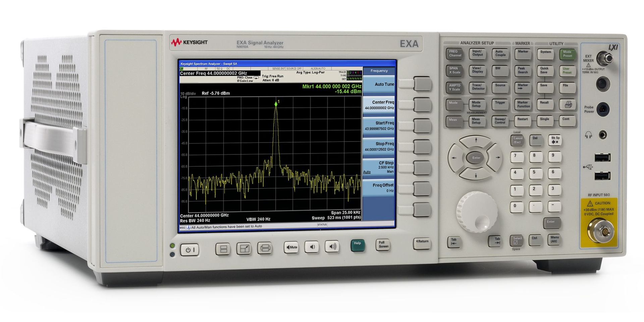Screen dimensions: 644x322
Task: Click the Return key
Action: [x=422, y=243]
